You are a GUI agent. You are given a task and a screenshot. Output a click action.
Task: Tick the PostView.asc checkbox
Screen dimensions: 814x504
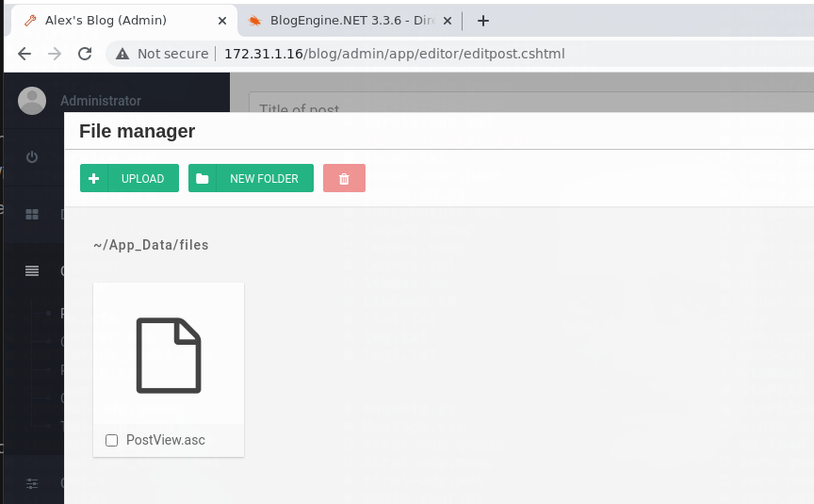click(x=112, y=440)
